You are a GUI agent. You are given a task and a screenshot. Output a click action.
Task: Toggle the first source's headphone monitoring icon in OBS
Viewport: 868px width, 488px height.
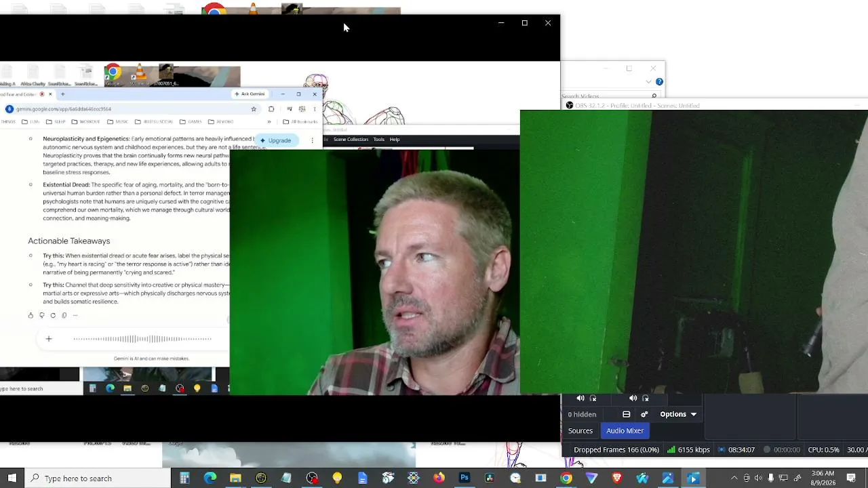point(593,399)
